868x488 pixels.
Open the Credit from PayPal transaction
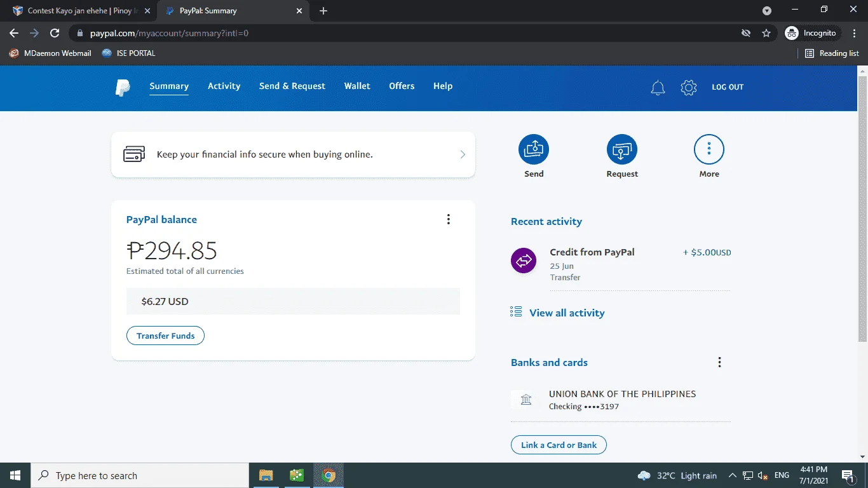[621, 264]
